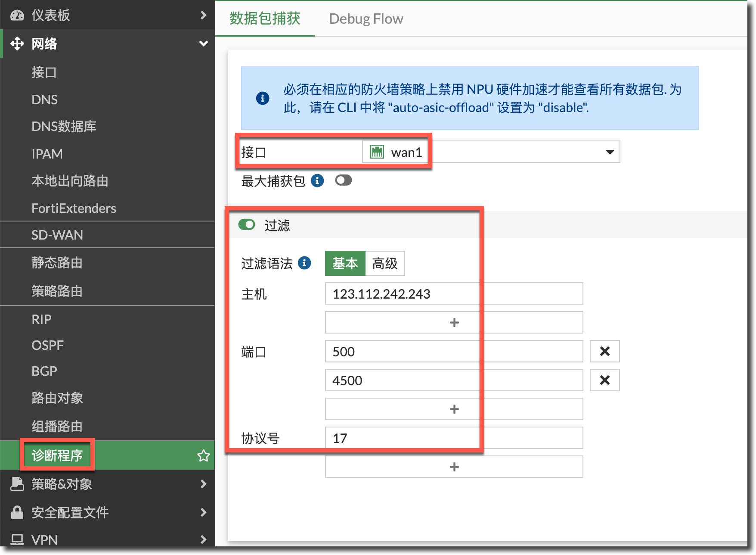Click the blue info icon in the NPU notice
The height and width of the screenshot is (555, 756).
coord(263,98)
